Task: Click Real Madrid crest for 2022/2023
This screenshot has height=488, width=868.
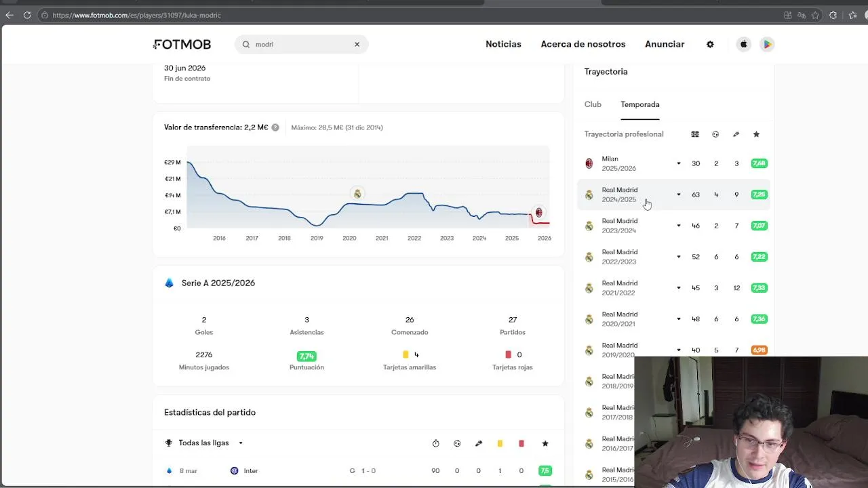Action: (589, 257)
